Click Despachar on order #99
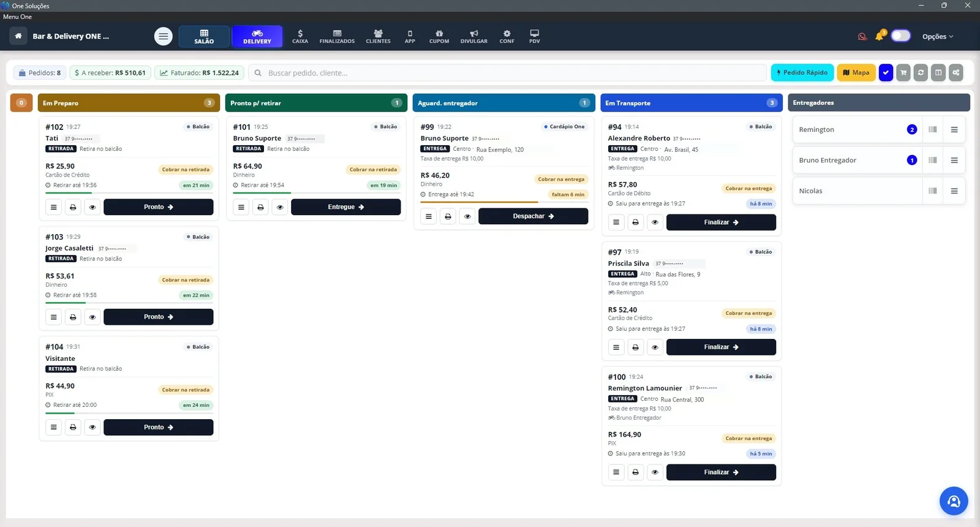 533,216
